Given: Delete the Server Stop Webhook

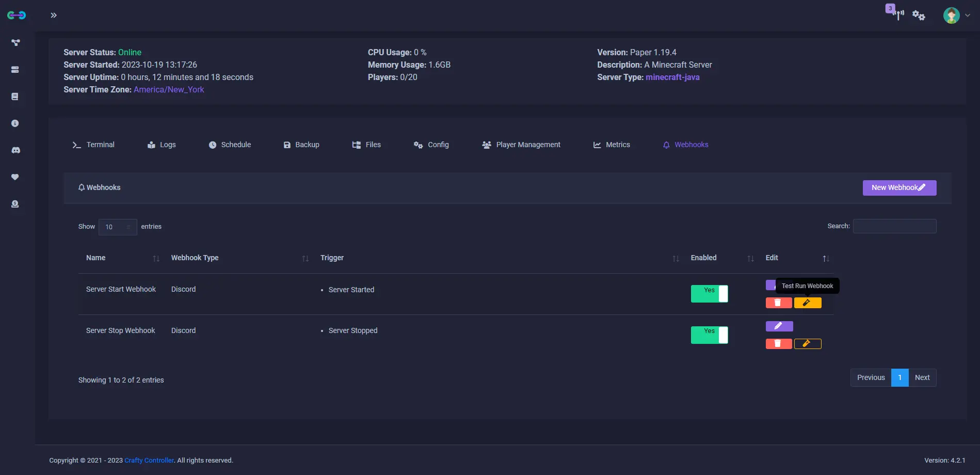Looking at the screenshot, I should coord(779,344).
